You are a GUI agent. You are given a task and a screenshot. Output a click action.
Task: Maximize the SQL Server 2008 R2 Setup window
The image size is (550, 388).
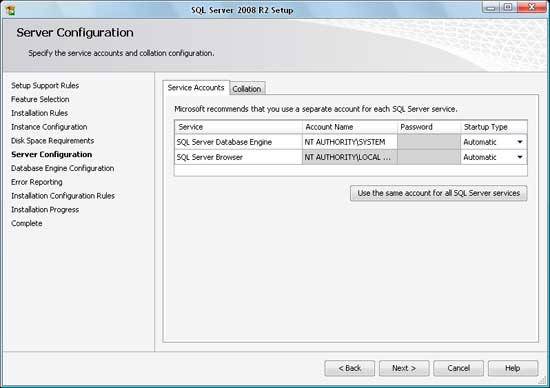click(508, 7)
